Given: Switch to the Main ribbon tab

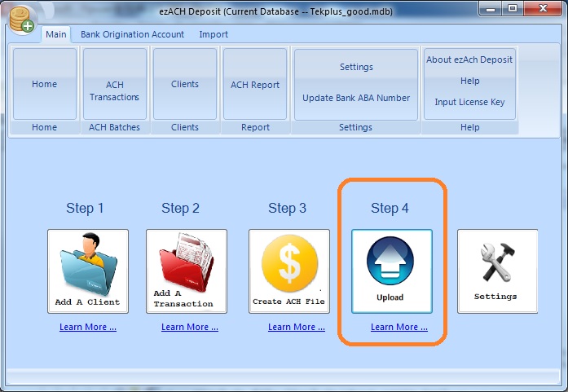Looking at the screenshot, I should pyautogui.click(x=56, y=34).
